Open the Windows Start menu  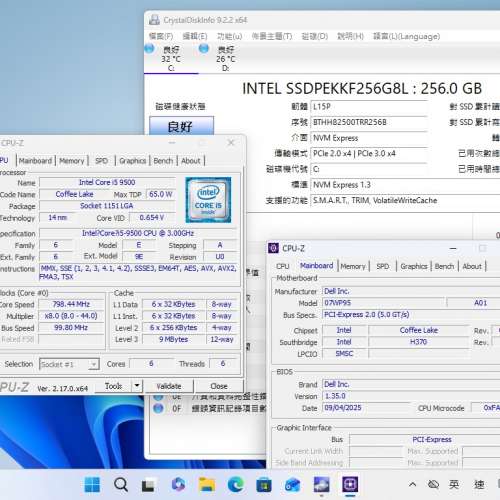[x=92, y=484]
